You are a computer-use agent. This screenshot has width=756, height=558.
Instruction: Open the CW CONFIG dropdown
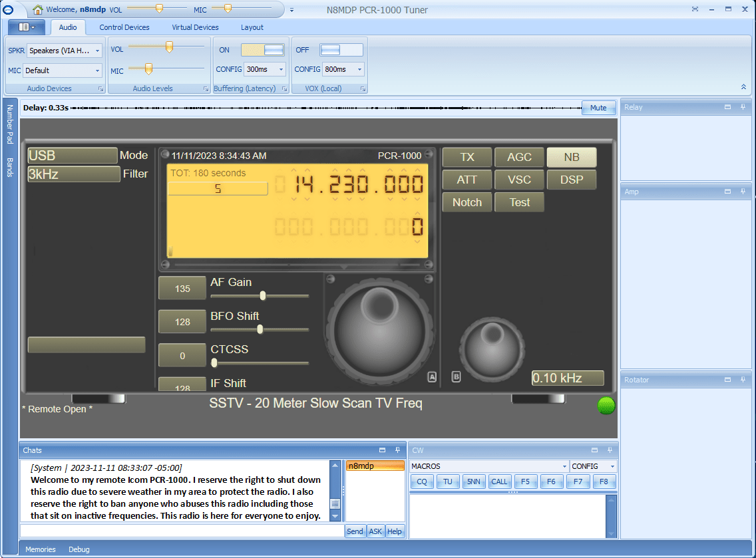(x=594, y=466)
